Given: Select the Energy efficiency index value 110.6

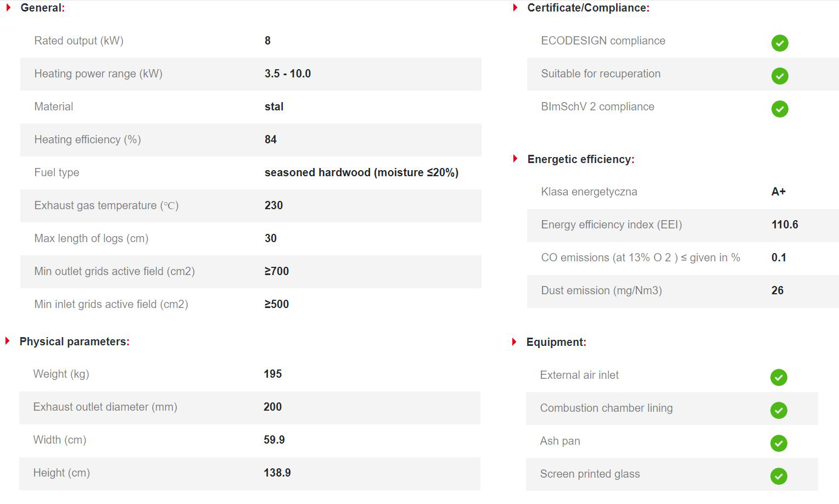Looking at the screenshot, I should tap(785, 225).
